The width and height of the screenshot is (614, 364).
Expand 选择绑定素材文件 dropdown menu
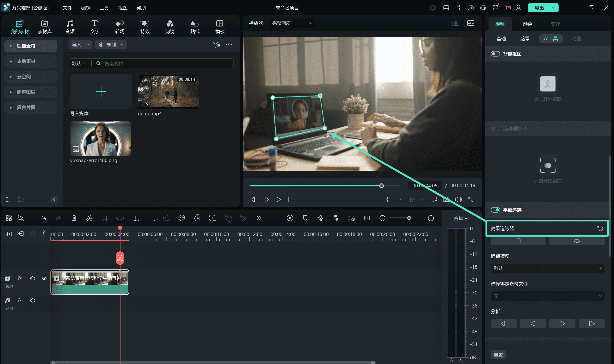(x=548, y=296)
